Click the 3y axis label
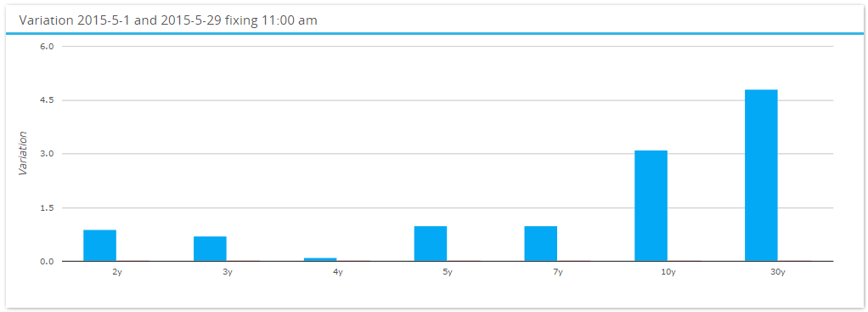 point(227,272)
